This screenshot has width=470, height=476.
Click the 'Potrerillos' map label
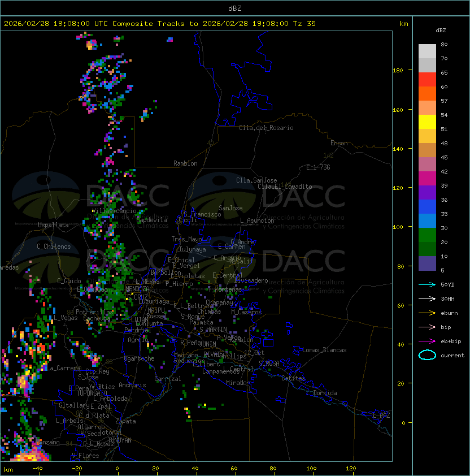(x=94, y=312)
